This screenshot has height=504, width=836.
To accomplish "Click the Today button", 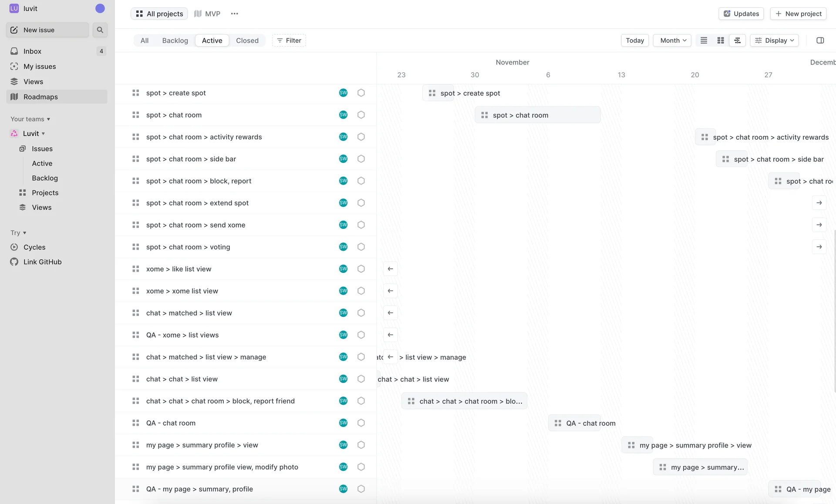I will pos(634,40).
